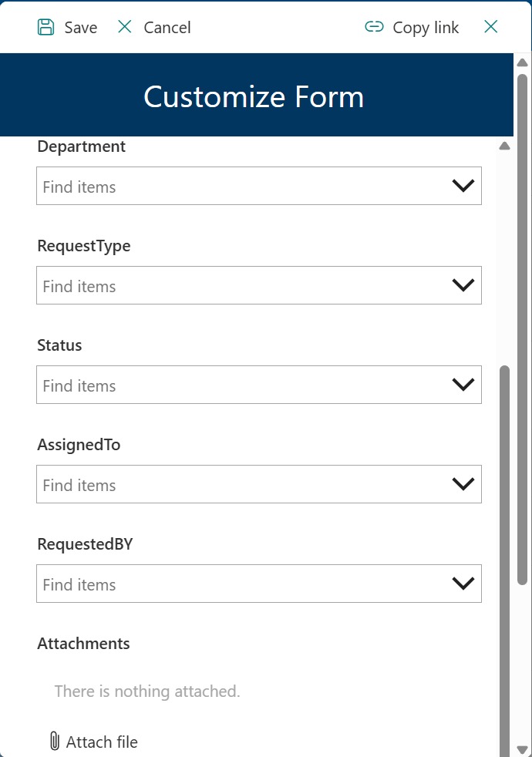Click the Copy link chain icon
The width and height of the screenshot is (532, 757).
[x=374, y=26]
